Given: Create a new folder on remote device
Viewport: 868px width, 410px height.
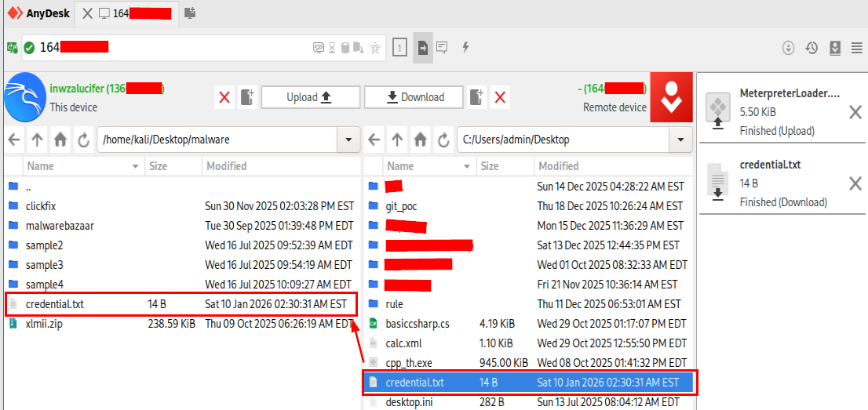Looking at the screenshot, I should 476,97.
